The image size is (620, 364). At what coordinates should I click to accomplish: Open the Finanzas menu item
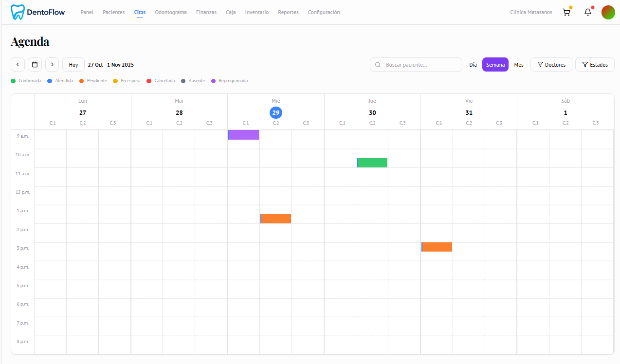[206, 12]
